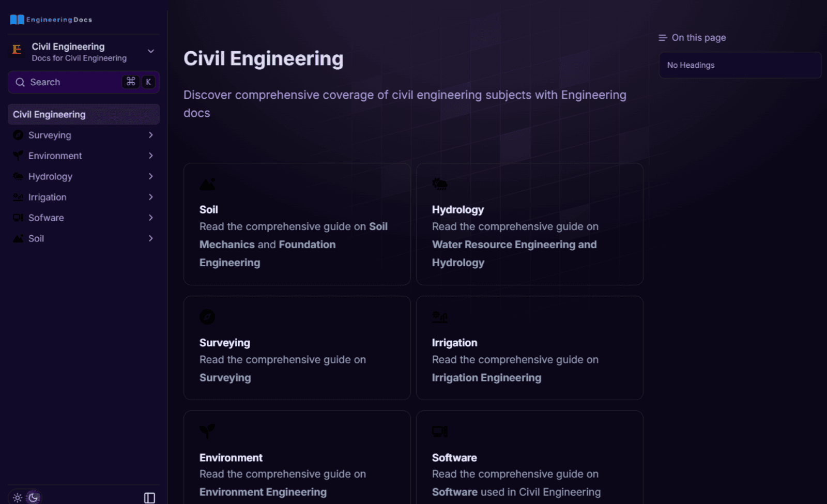Expand the Irrigation sidebar section chevron
827x504 pixels.
pos(150,197)
